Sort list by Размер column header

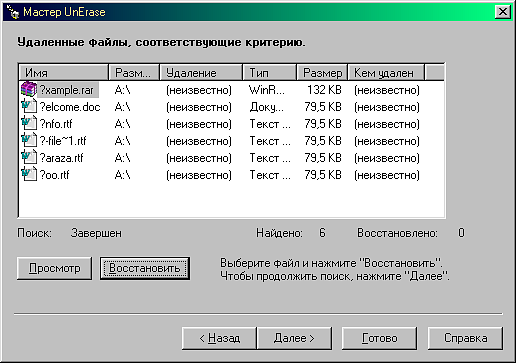(322, 72)
